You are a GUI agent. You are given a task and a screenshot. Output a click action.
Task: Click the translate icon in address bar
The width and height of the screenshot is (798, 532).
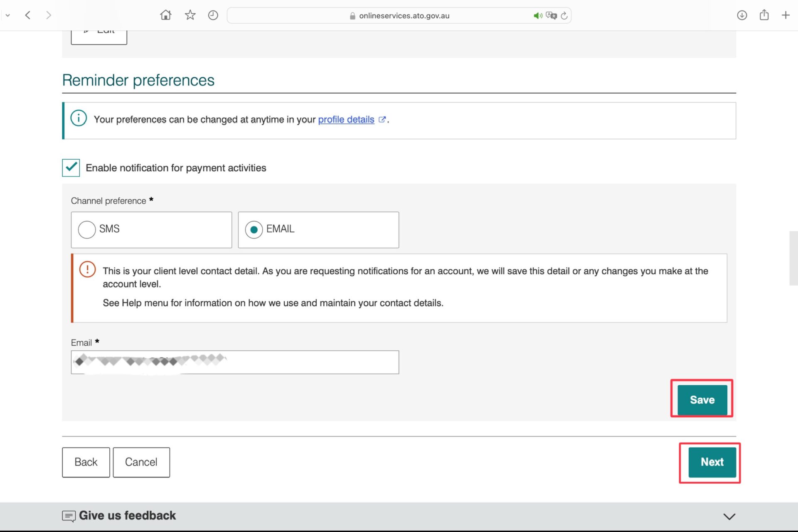pyautogui.click(x=551, y=16)
